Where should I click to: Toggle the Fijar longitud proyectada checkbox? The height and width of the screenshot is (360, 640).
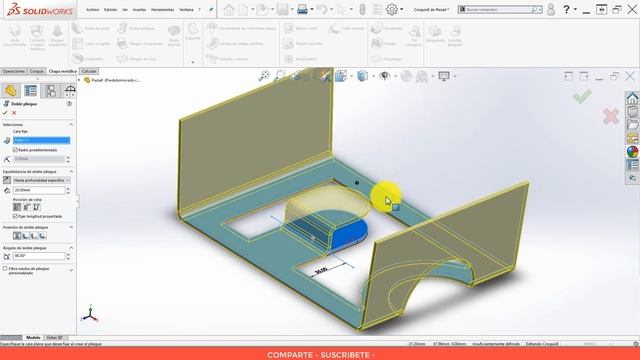15,216
